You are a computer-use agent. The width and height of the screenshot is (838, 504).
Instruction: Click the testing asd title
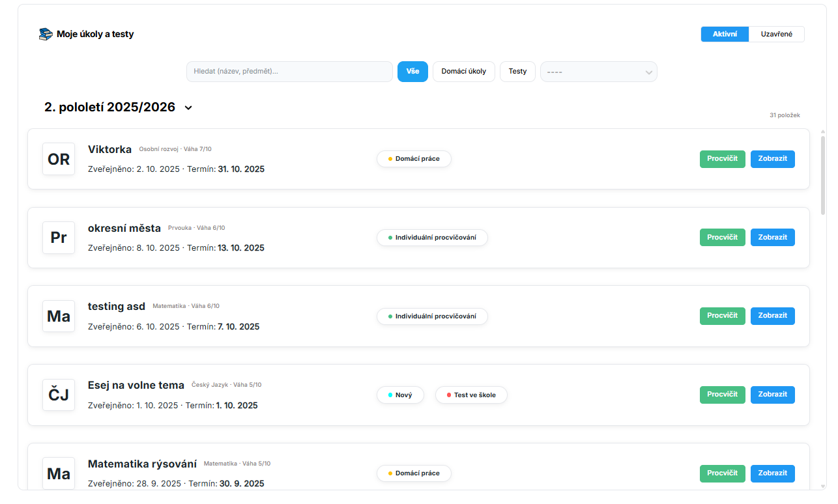click(117, 307)
